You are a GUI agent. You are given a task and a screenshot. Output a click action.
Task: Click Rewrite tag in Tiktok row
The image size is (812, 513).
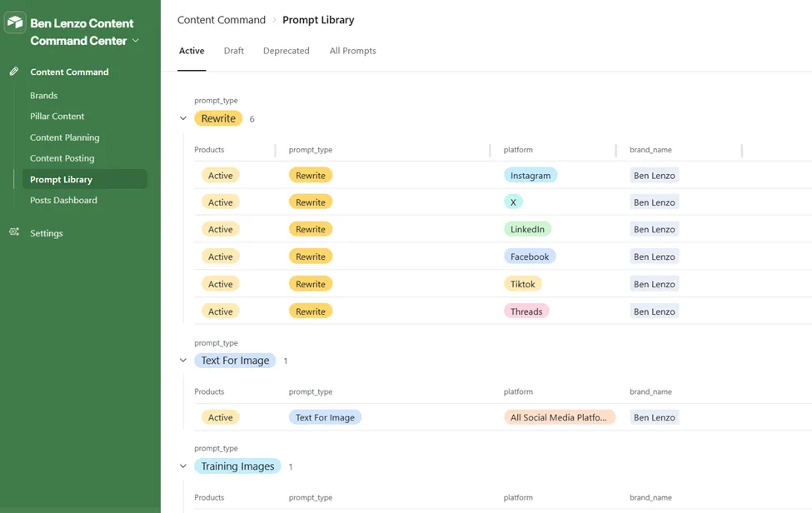coord(310,284)
